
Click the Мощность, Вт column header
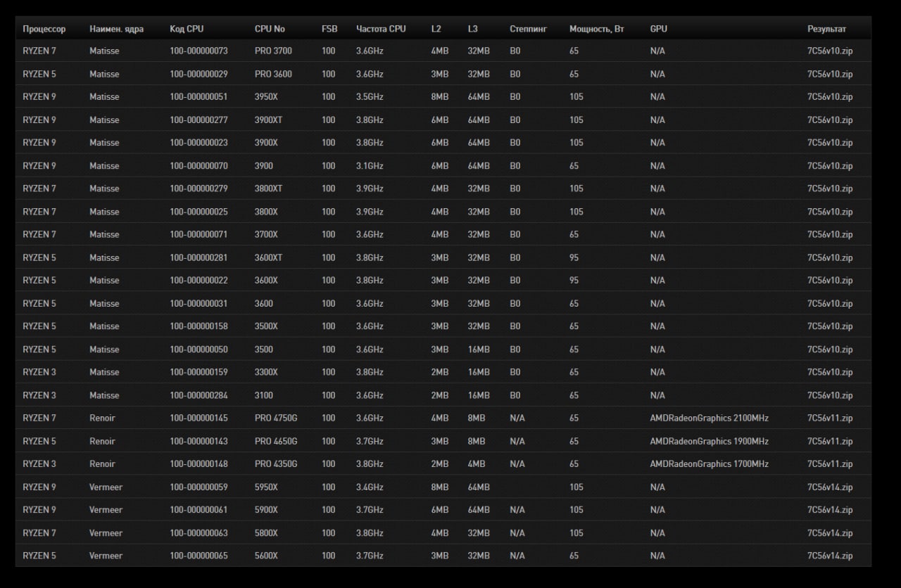coord(597,29)
